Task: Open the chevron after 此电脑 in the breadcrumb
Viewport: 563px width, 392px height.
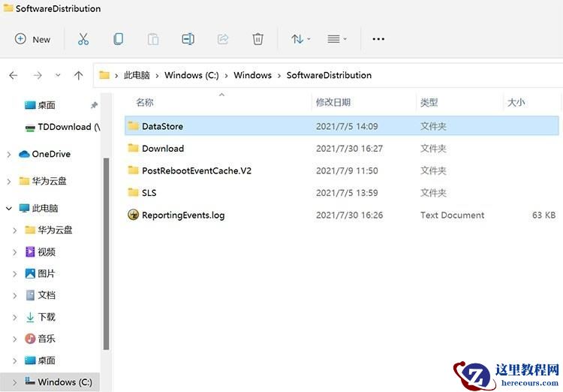Action: coord(158,76)
